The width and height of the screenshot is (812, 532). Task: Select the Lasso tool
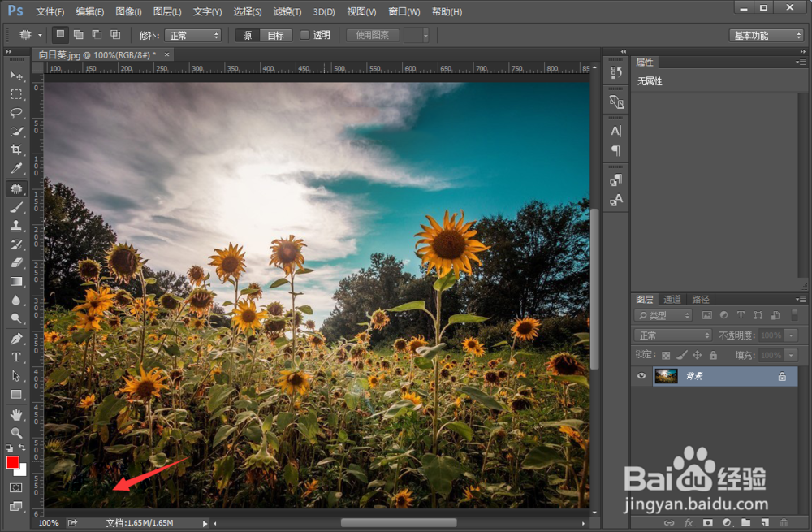(x=16, y=112)
